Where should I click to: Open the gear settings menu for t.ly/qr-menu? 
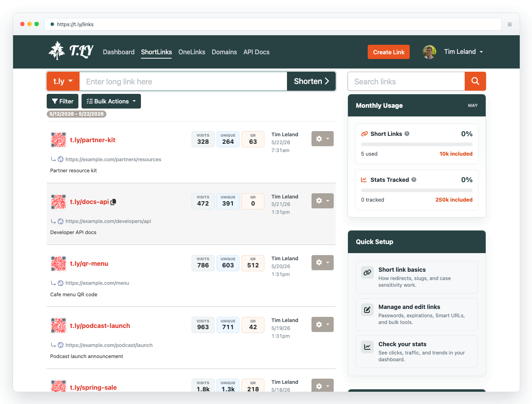tap(323, 263)
